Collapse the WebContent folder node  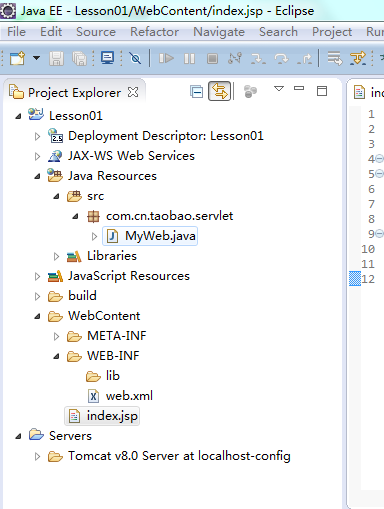[37, 316]
